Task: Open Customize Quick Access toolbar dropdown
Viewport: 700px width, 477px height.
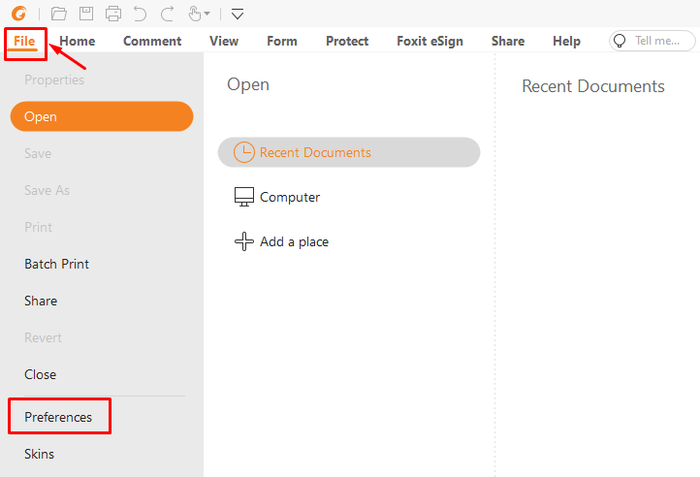Action: 238,14
